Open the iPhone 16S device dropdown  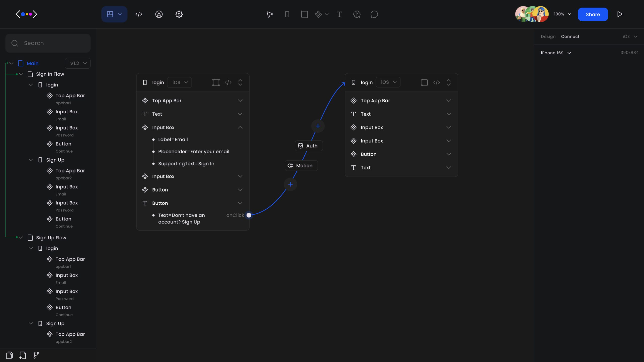555,53
